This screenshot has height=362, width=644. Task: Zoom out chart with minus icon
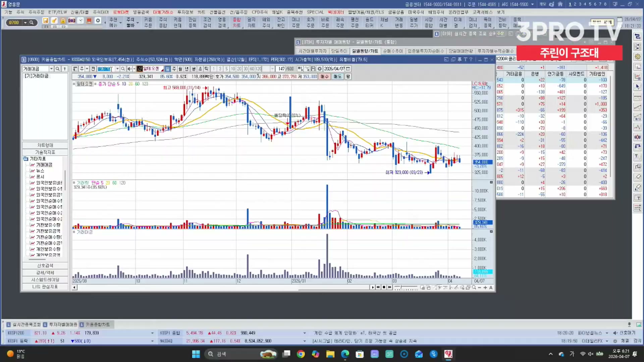(x=479, y=288)
